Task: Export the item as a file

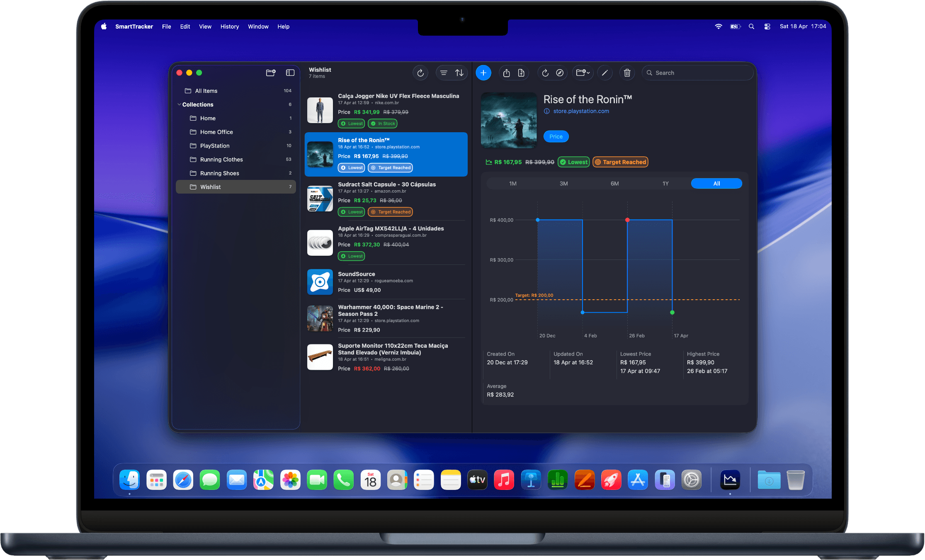Action: 521,73
